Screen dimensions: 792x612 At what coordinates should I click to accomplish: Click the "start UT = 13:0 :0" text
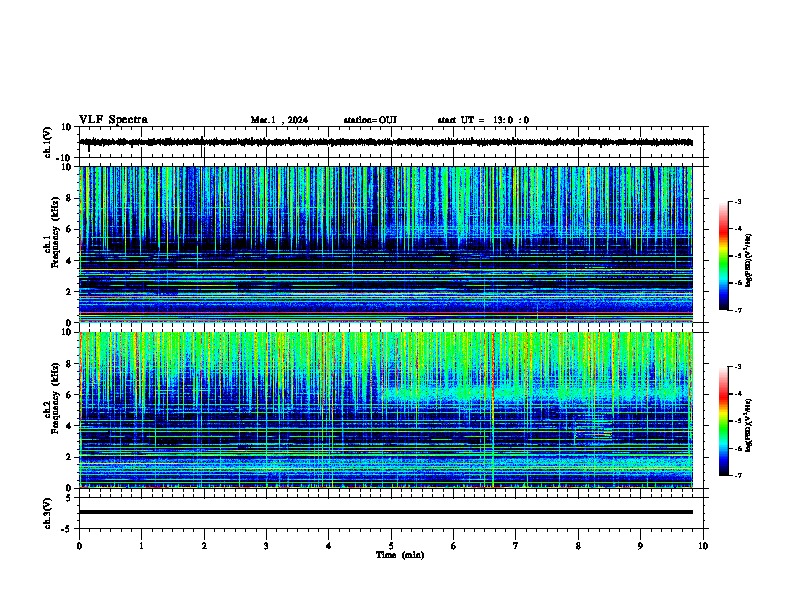(x=483, y=120)
